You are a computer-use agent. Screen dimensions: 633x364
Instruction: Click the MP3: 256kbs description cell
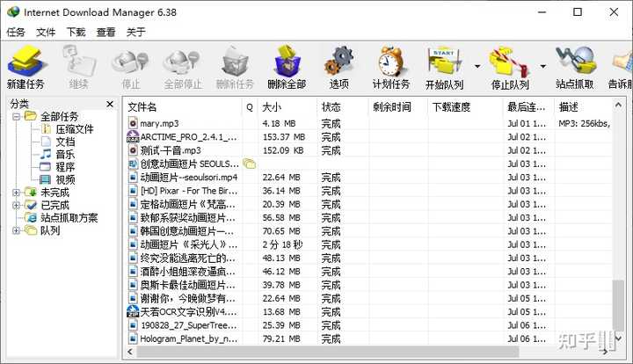pos(584,123)
